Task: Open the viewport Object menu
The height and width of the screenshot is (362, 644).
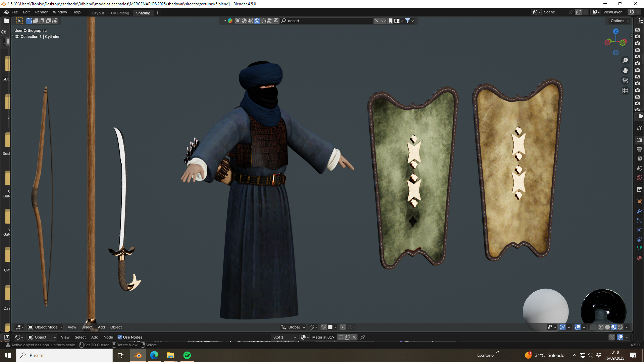Action: (116, 327)
